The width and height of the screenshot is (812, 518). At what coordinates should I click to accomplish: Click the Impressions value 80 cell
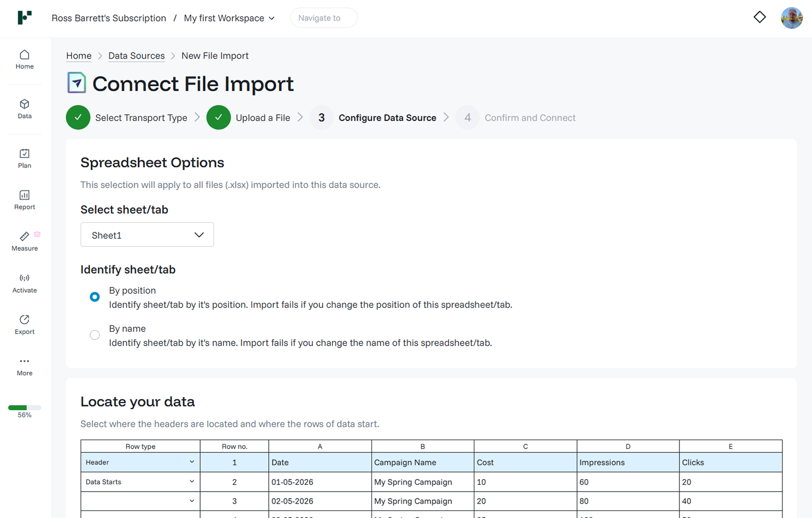pyautogui.click(x=628, y=501)
